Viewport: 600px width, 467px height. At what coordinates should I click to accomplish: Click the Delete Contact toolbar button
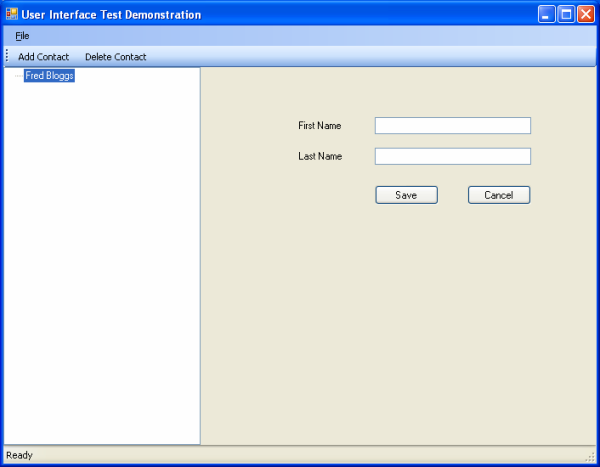(x=116, y=57)
